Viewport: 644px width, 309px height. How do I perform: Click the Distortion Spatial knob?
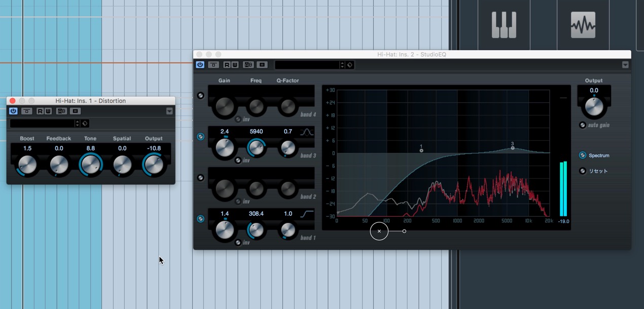tap(122, 165)
